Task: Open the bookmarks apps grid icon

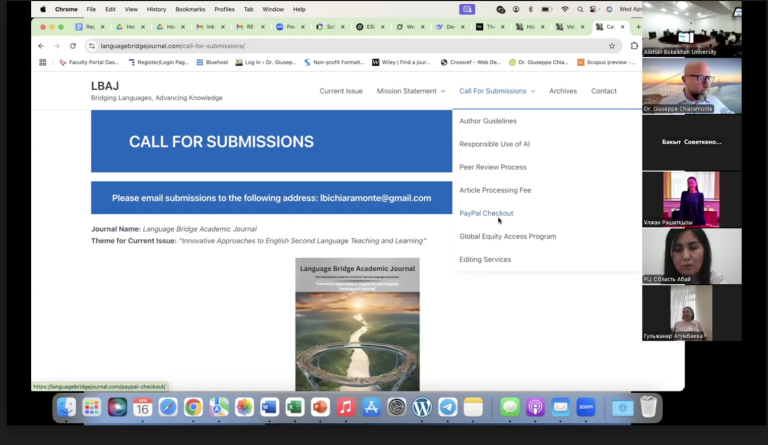Action: [x=43, y=62]
